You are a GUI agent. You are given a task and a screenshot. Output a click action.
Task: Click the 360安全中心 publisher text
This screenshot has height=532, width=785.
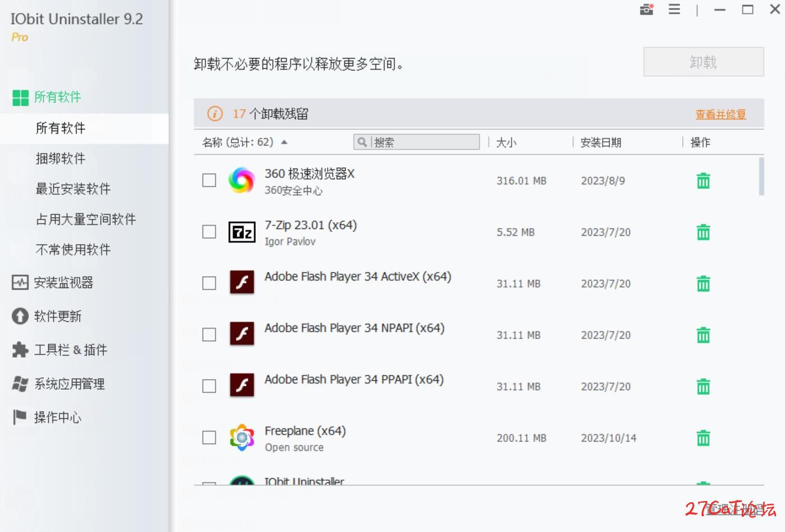(x=294, y=191)
